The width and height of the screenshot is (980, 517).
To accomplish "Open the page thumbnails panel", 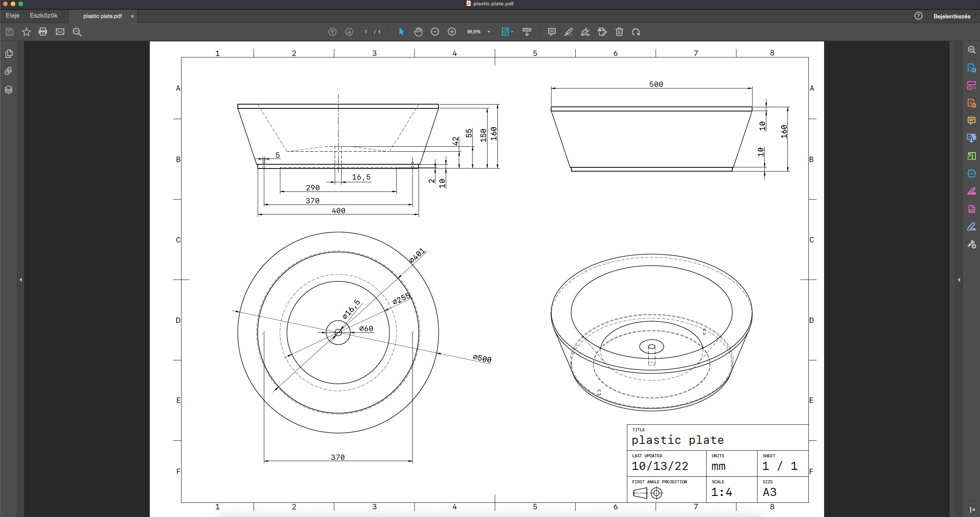I will (9, 54).
